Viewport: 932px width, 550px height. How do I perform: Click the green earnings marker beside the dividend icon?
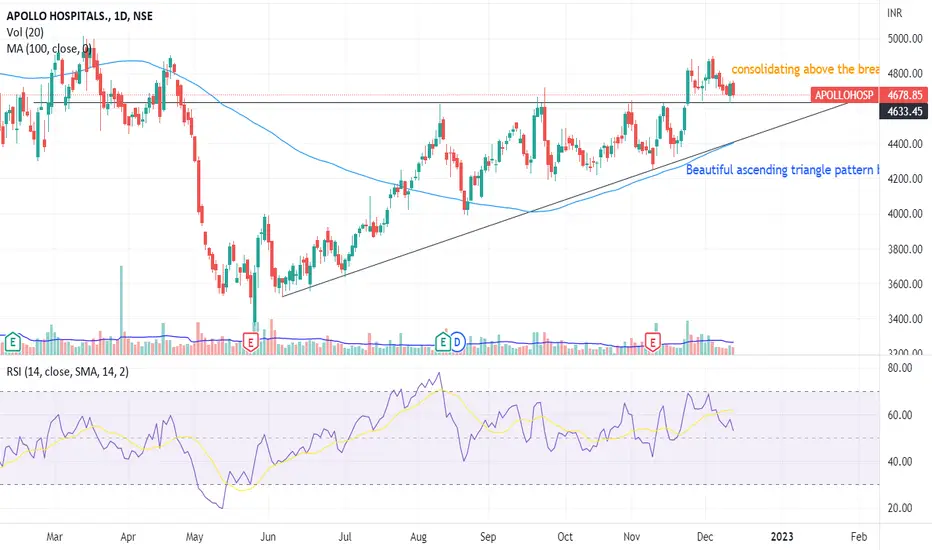[x=443, y=342]
